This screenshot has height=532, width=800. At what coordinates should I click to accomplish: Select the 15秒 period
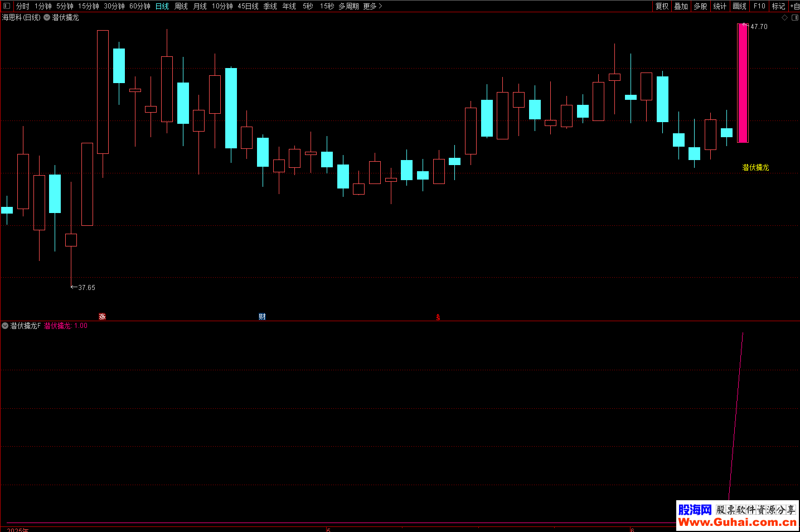327,6
